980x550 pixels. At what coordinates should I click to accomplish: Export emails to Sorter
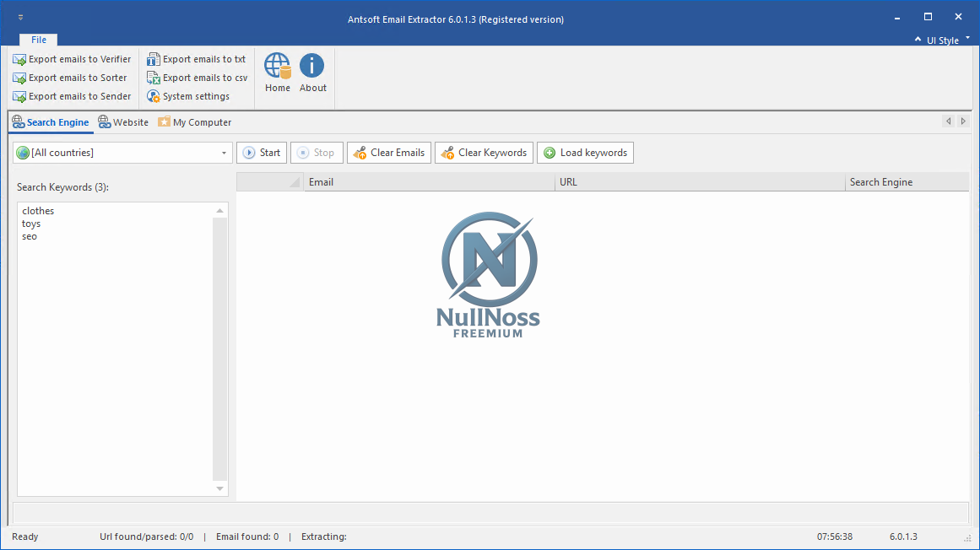point(69,78)
